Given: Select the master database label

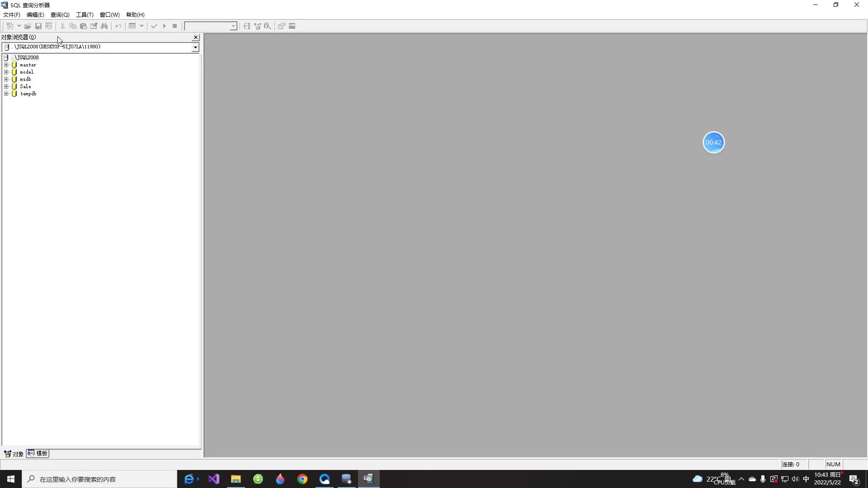Looking at the screenshot, I should point(28,65).
